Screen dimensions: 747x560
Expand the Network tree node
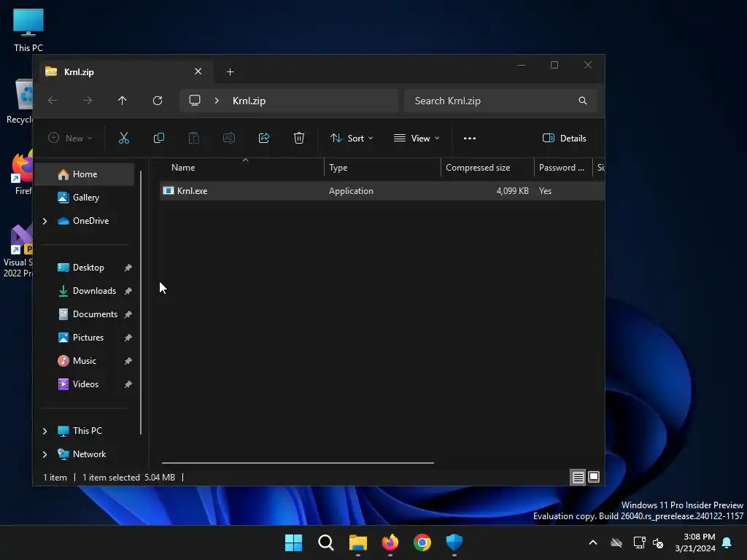tap(44, 454)
